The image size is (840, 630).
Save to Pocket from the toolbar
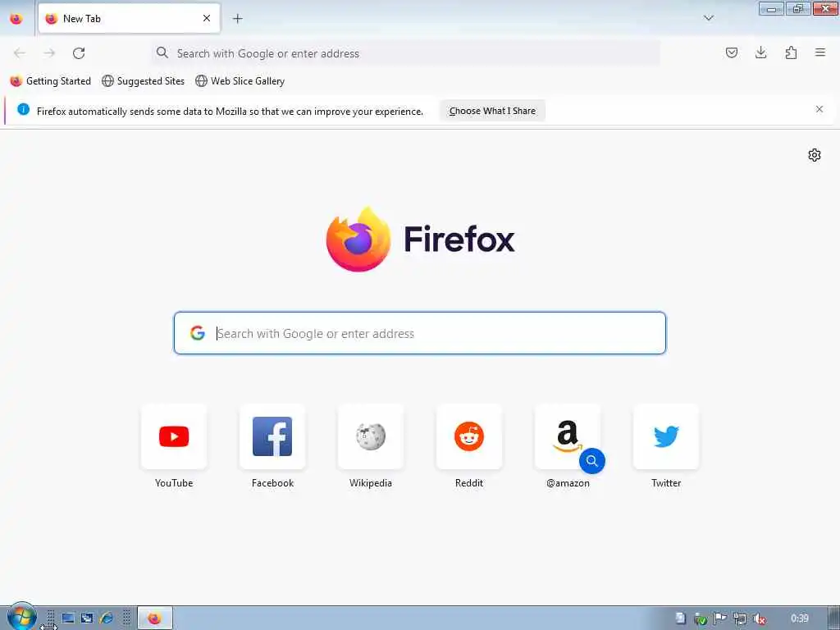pos(731,52)
